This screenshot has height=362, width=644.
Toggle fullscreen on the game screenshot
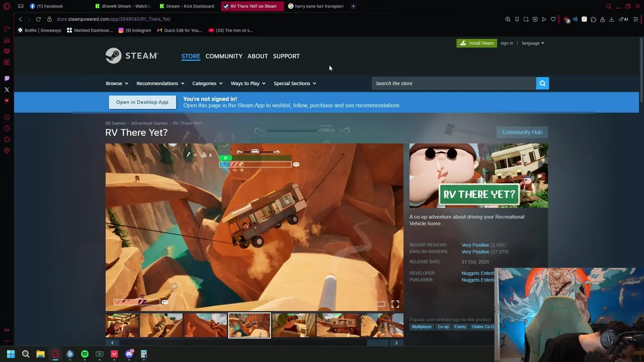pyautogui.click(x=395, y=304)
